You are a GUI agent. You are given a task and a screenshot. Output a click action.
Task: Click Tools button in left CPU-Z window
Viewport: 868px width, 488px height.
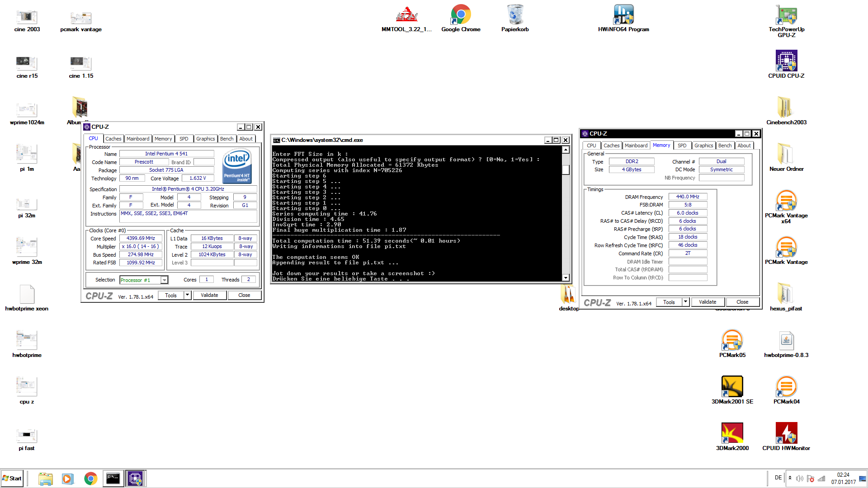pyautogui.click(x=171, y=295)
